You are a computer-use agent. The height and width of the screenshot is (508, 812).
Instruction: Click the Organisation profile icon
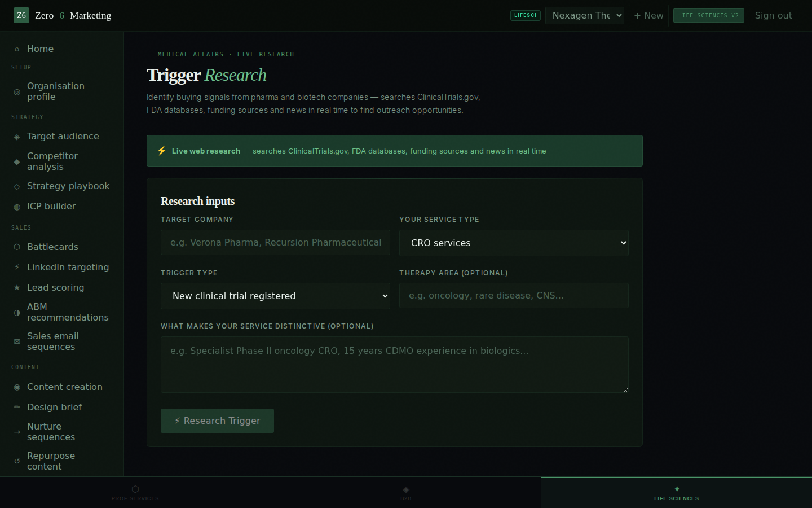click(17, 91)
